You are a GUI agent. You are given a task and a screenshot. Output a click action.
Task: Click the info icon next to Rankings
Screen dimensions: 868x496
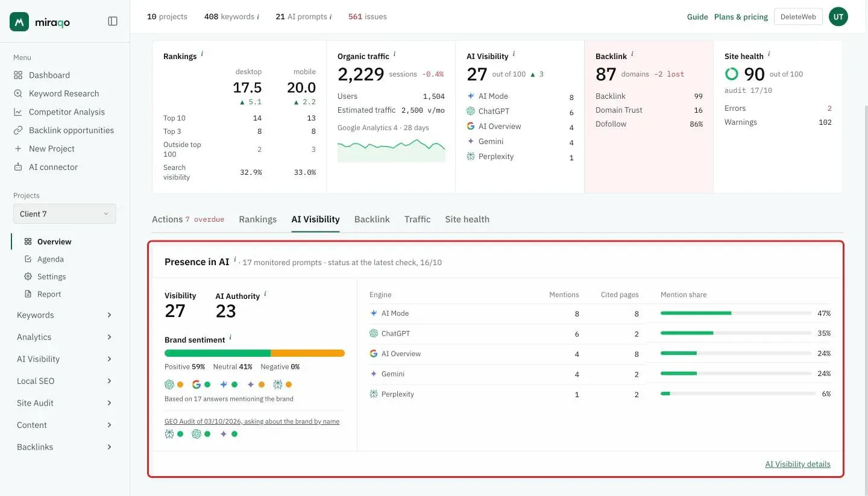tap(202, 54)
